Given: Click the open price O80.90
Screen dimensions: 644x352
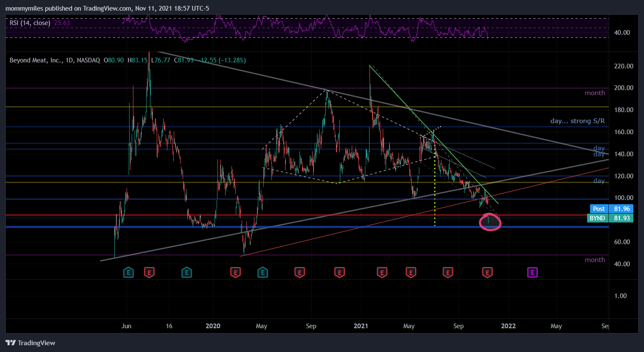Looking at the screenshot, I should coord(114,60).
